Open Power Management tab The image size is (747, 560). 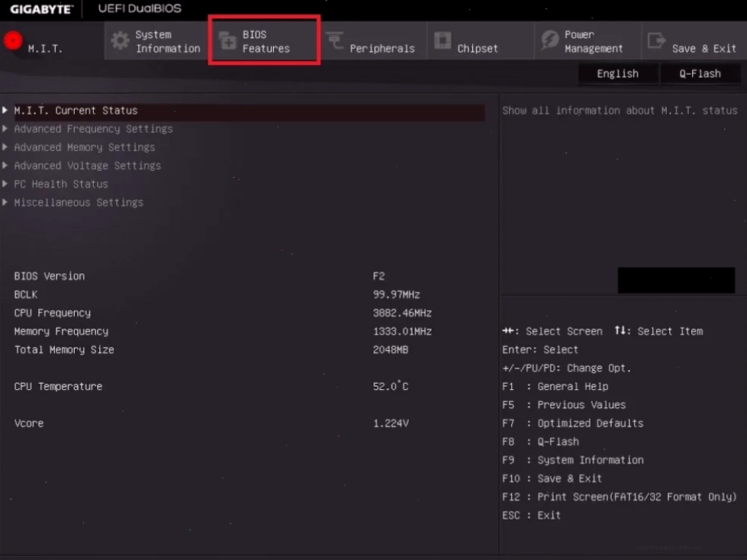click(x=588, y=41)
